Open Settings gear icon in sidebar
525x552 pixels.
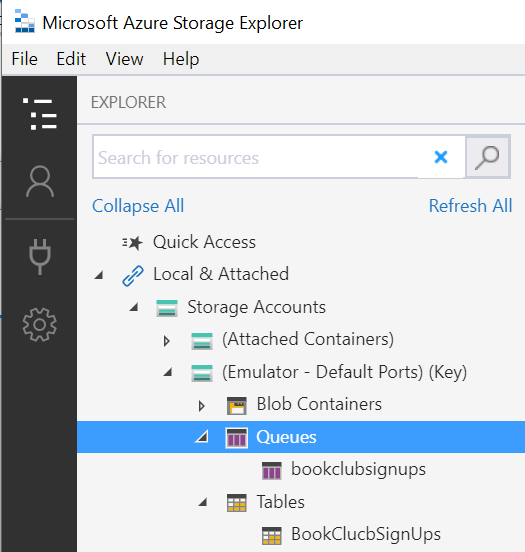coord(39,325)
